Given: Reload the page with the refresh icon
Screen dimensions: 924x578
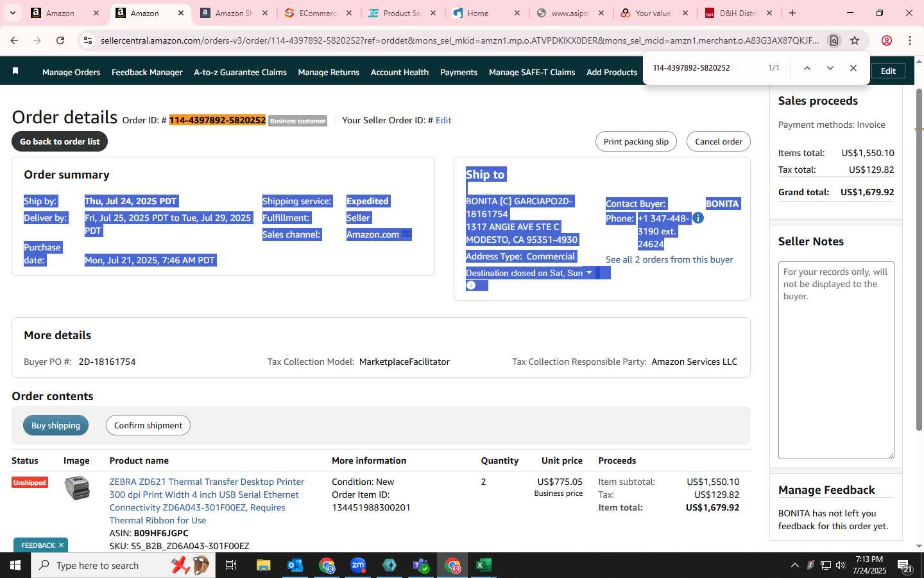Looking at the screenshot, I should click(60, 40).
